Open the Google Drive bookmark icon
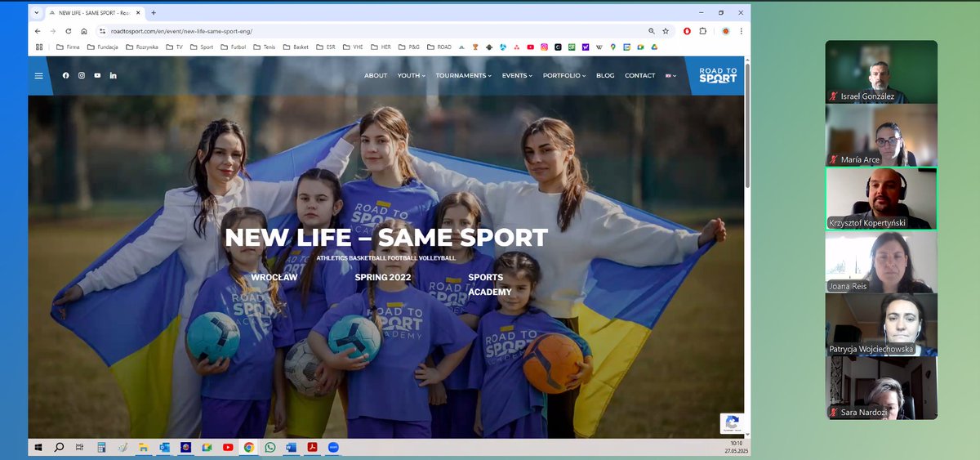Image resolution: width=980 pixels, height=460 pixels. click(655, 47)
